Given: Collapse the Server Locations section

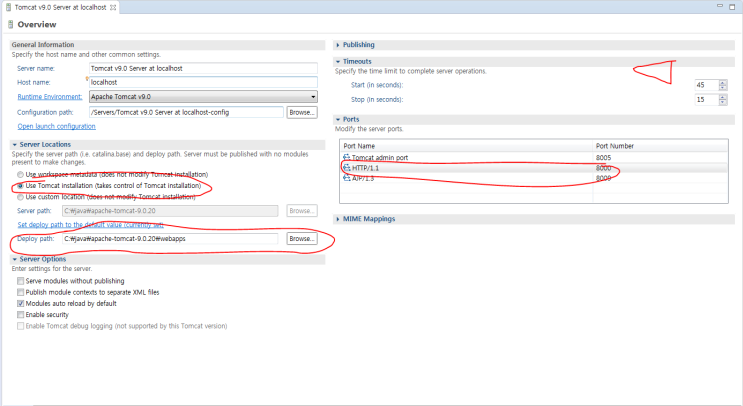Looking at the screenshot, I should click(x=14, y=144).
